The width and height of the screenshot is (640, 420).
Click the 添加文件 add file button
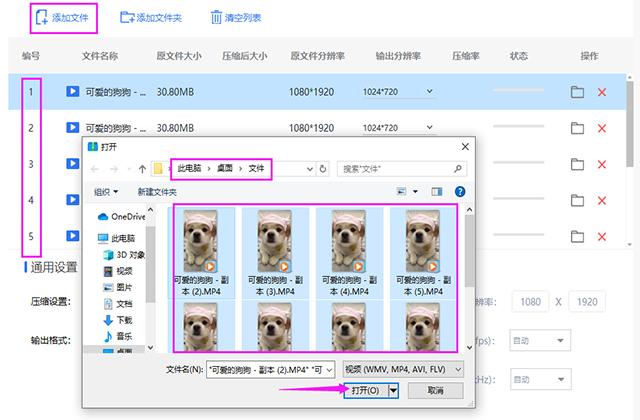pyautogui.click(x=62, y=18)
